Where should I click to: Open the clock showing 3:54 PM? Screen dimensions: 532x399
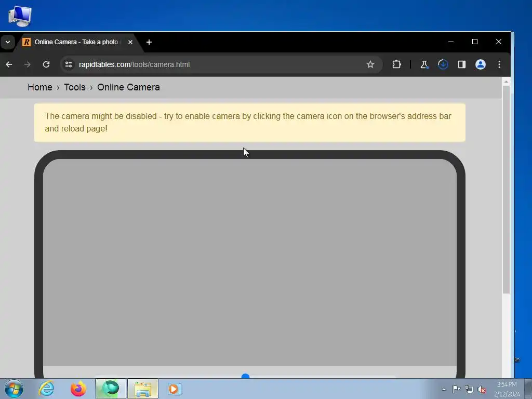[507, 389]
